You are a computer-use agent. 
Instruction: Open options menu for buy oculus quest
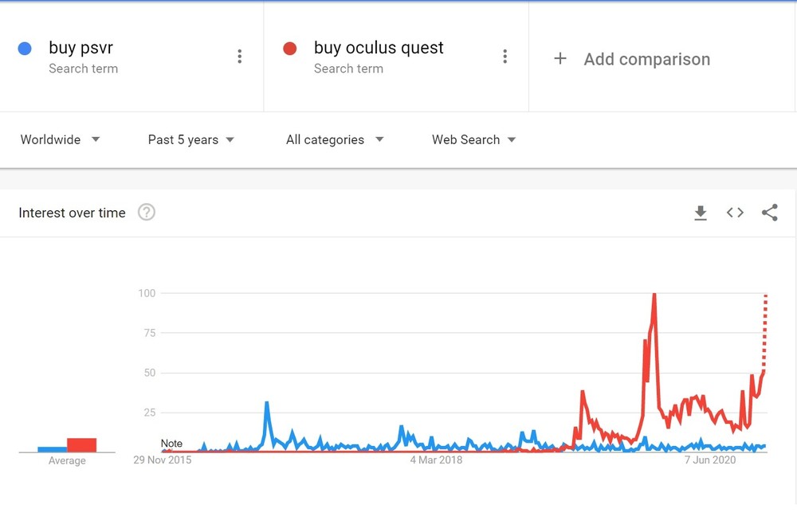505,57
